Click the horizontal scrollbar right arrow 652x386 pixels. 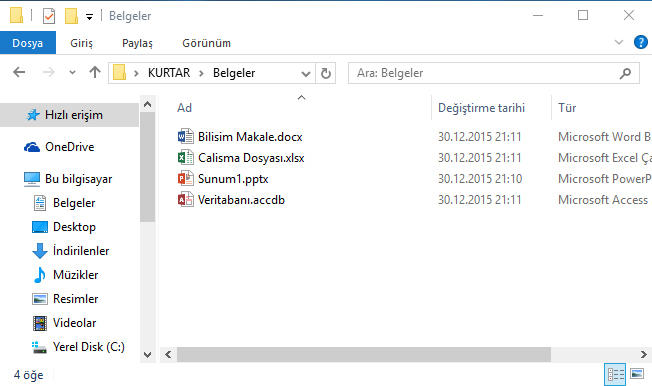coord(644,354)
